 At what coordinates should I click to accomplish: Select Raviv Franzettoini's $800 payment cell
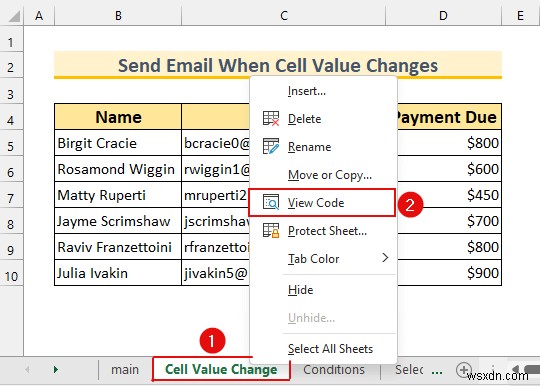(x=449, y=247)
